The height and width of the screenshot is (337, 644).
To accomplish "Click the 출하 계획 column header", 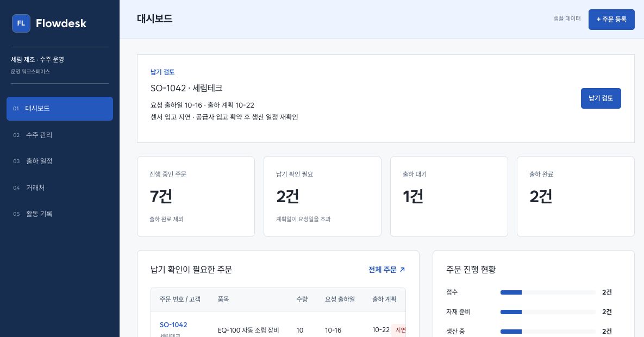I will pos(384,299).
